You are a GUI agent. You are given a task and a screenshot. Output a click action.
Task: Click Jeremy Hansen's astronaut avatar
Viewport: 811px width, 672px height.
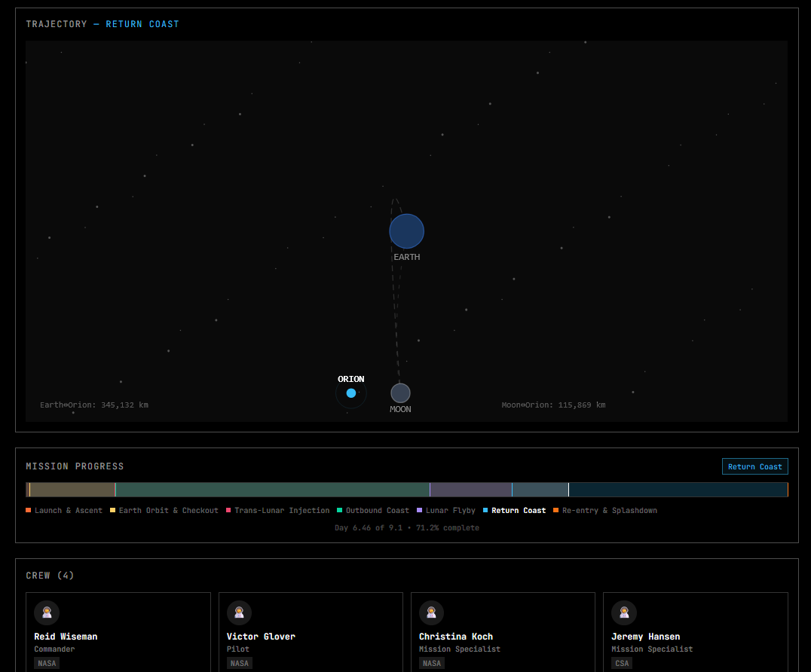[x=624, y=612]
